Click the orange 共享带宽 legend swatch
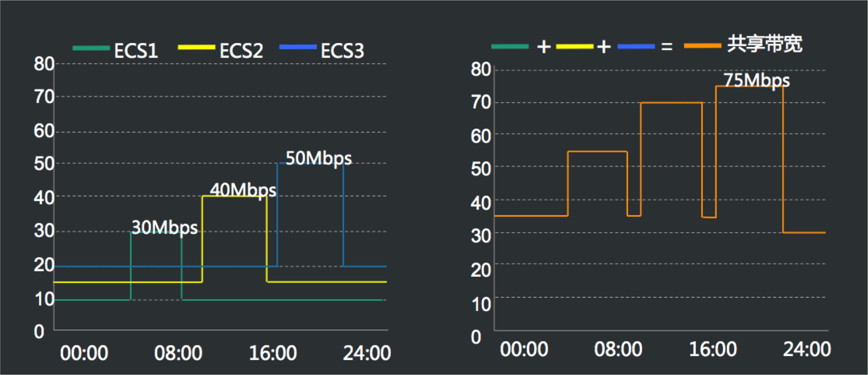868x375 pixels. pyautogui.click(x=702, y=46)
